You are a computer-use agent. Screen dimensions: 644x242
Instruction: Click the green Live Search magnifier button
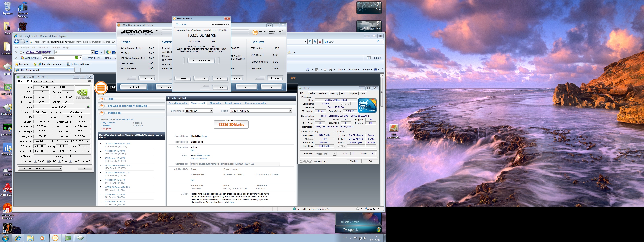point(77,58)
